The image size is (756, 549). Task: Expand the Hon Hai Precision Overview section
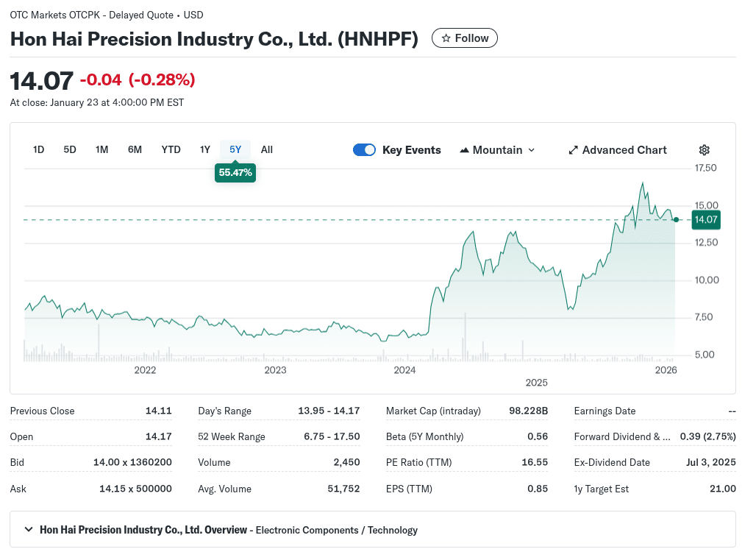(x=29, y=529)
